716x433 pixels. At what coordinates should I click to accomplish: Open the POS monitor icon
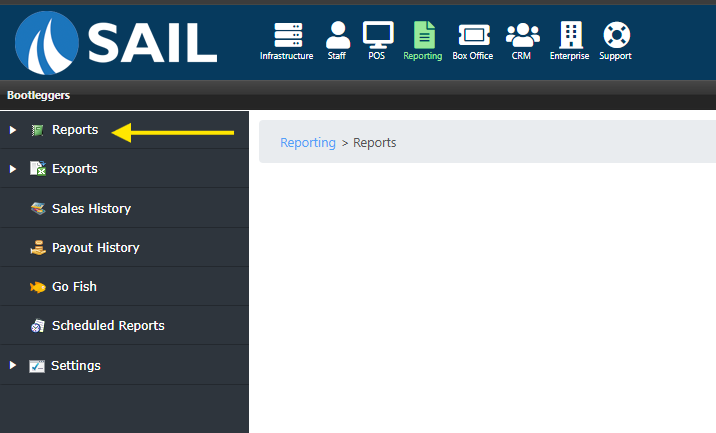[x=378, y=35]
